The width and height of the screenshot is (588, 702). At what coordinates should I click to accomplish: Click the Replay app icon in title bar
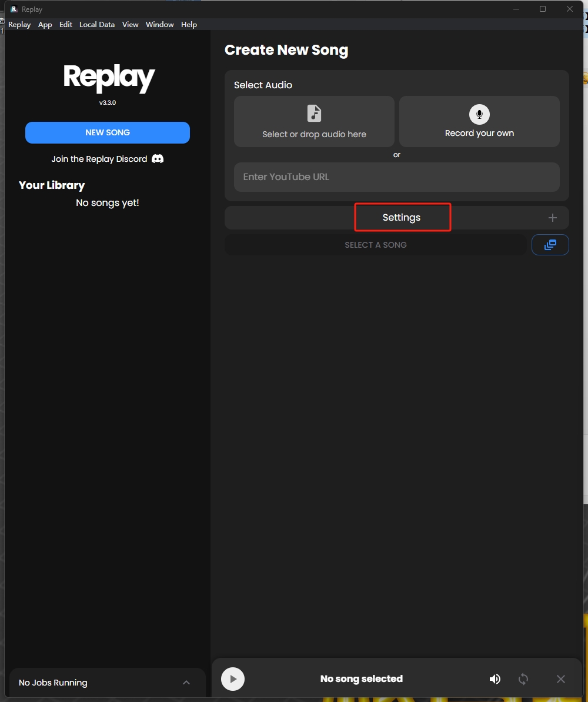click(14, 9)
